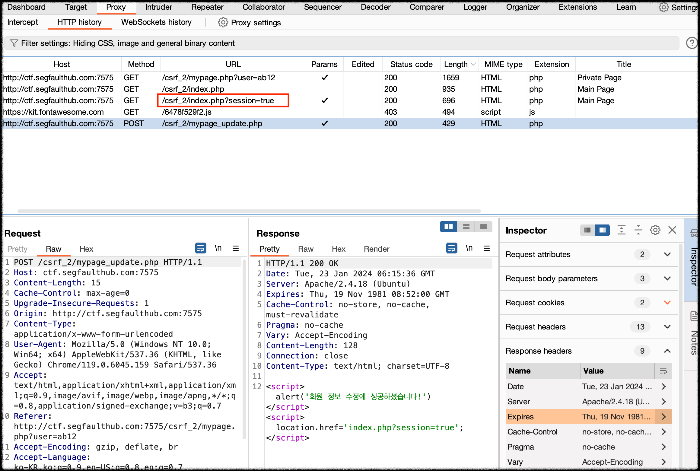Select side-by-side layout icon
The width and height of the screenshot is (700, 471).
pyautogui.click(x=449, y=227)
